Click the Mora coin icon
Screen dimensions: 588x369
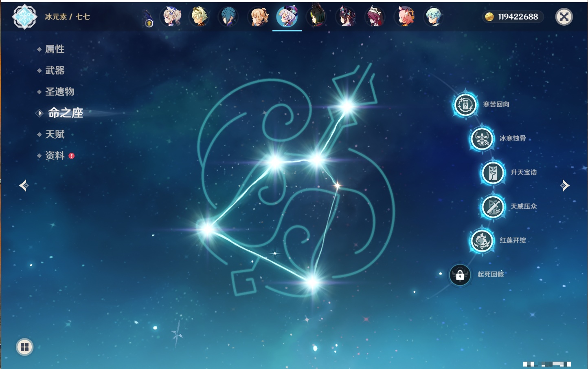pyautogui.click(x=489, y=17)
